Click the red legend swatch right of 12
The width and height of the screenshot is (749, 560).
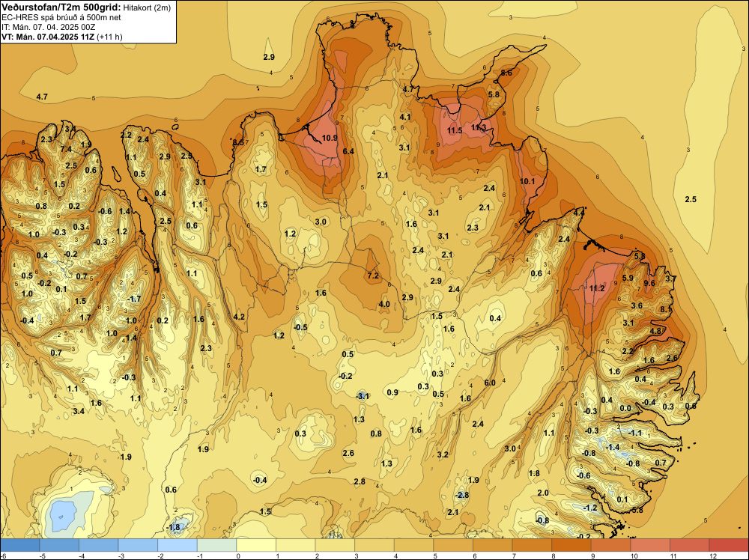[729, 545]
